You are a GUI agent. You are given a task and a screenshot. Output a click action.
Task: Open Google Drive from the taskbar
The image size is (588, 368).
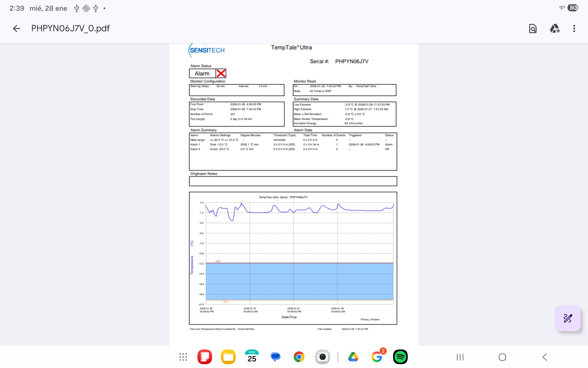[353, 357]
